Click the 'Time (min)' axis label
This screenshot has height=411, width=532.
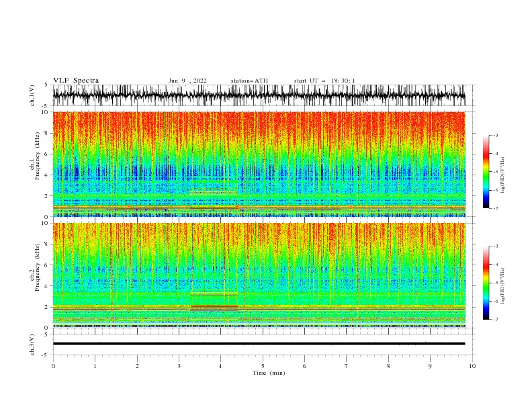tap(269, 373)
